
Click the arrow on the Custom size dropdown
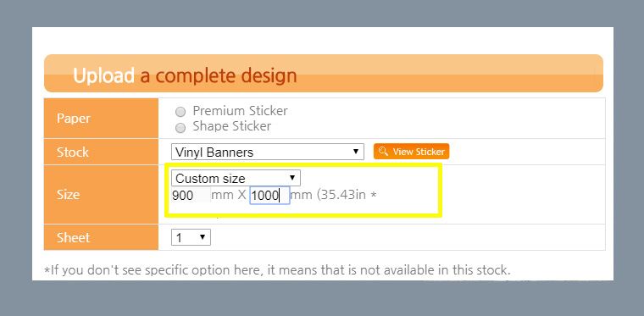pos(292,178)
